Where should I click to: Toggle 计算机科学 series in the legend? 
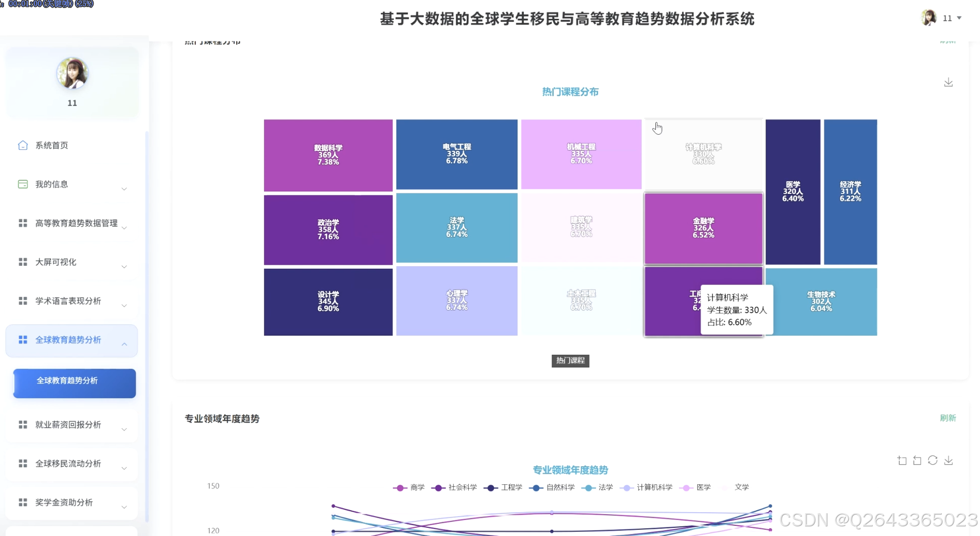click(x=646, y=487)
